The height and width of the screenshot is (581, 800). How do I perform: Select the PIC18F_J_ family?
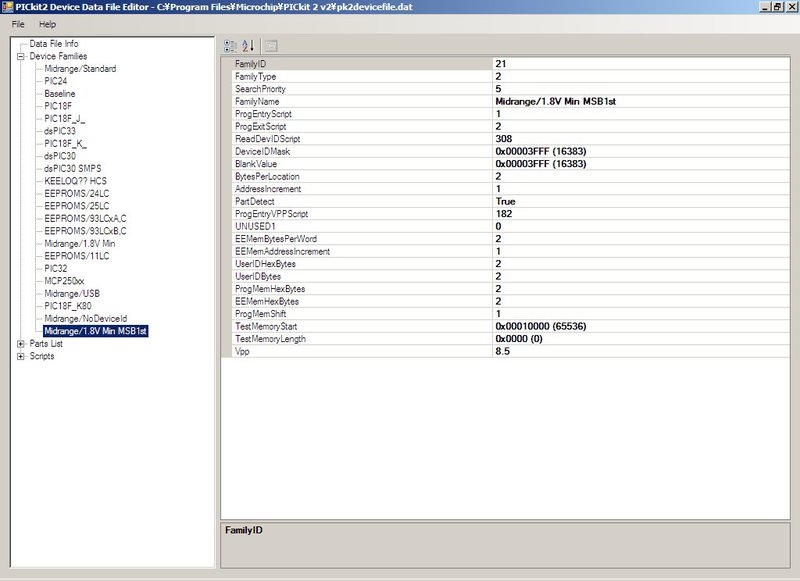65,119
